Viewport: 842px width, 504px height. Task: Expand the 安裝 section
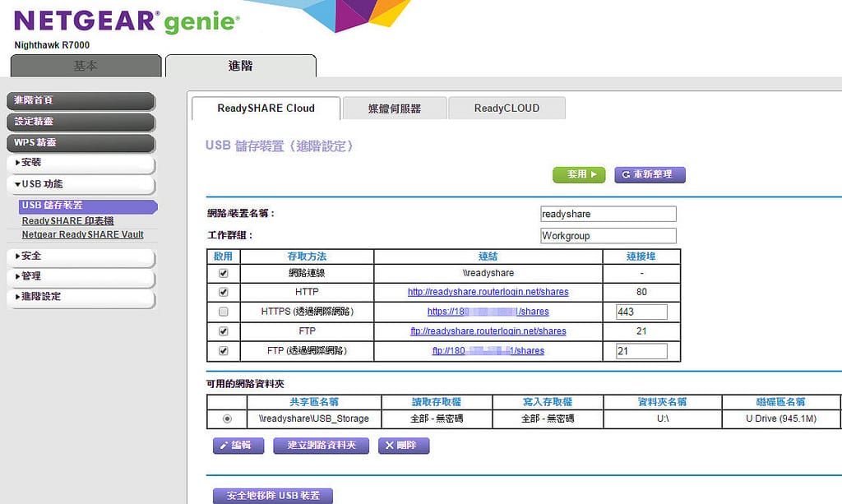[81, 163]
